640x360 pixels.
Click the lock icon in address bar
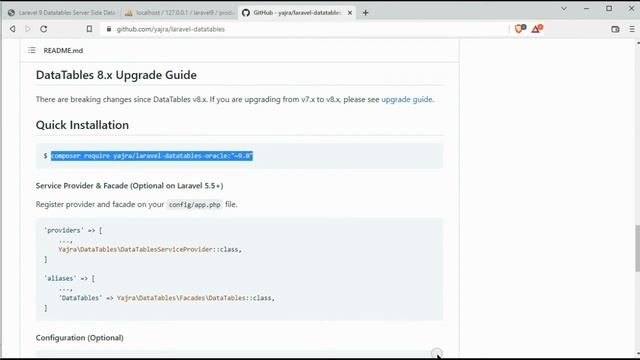point(109,29)
